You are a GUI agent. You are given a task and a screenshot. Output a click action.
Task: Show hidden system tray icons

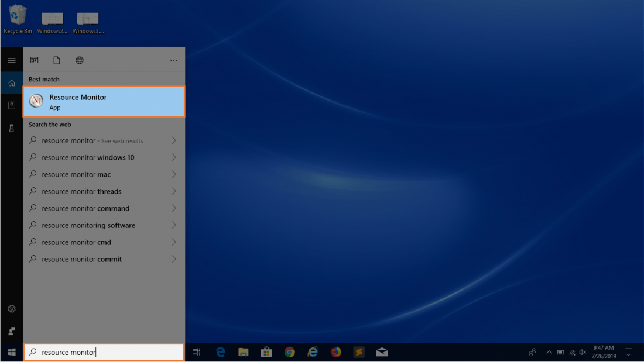(x=549, y=352)
